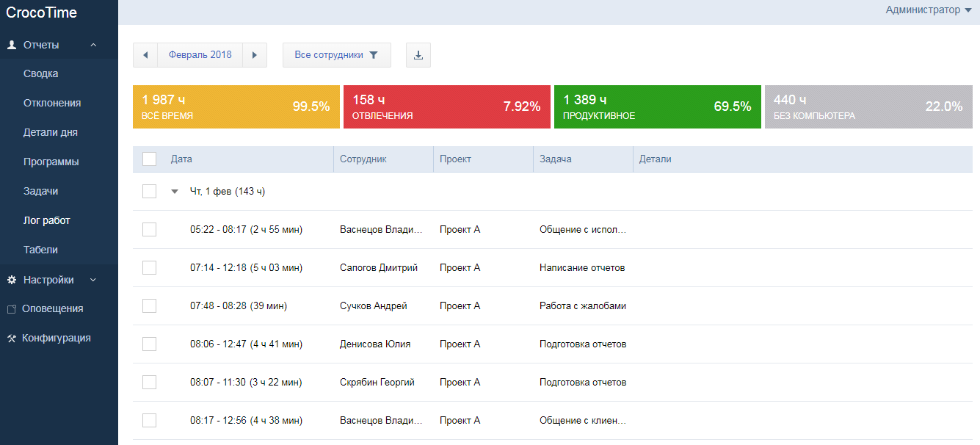This screenshot has width=980, height=445.
Task: Click the download export icon
Action: (418, 55)
